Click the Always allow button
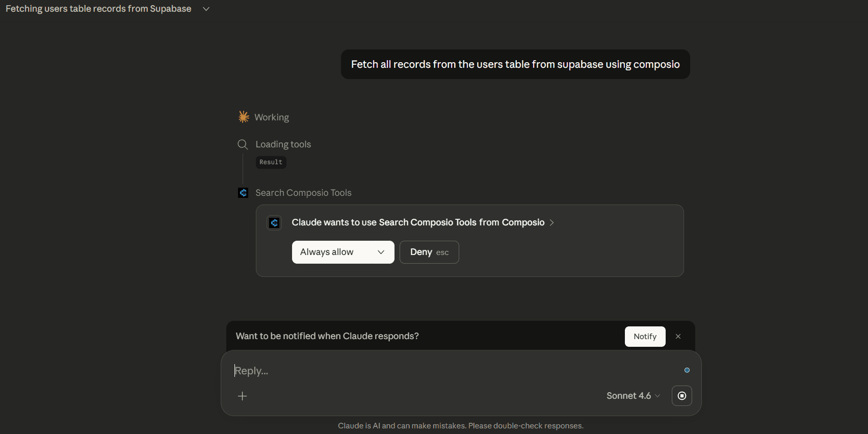The height and width of the screenshot is (434, 868). point(327,252)
